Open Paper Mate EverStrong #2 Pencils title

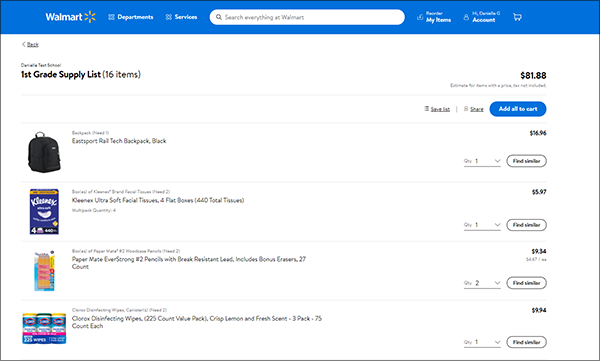coord(189,263)
